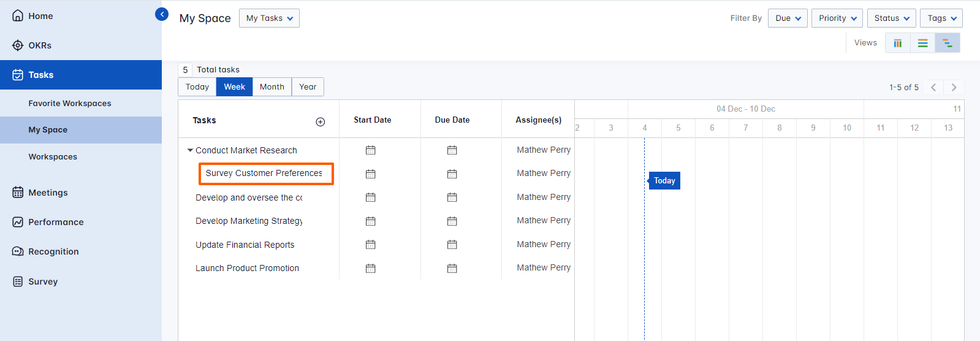Open the Update Financial Reports task
This screenshot has height=341, width=980.
coord(245,245)
